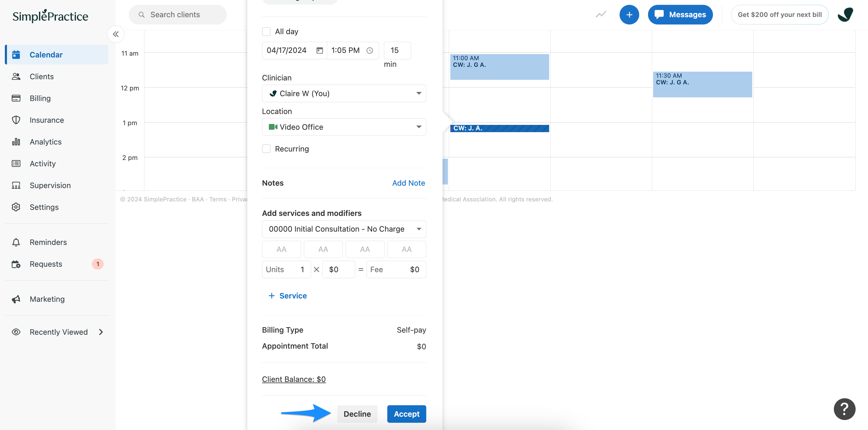This screenshot has height=430, width=868.
Task: Open Supervision via its sidebar icon
Action: 16,185
